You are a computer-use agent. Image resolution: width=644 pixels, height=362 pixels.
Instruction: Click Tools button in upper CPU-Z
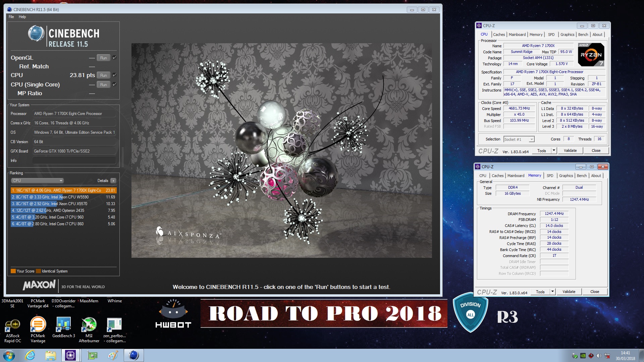point(541,150)
